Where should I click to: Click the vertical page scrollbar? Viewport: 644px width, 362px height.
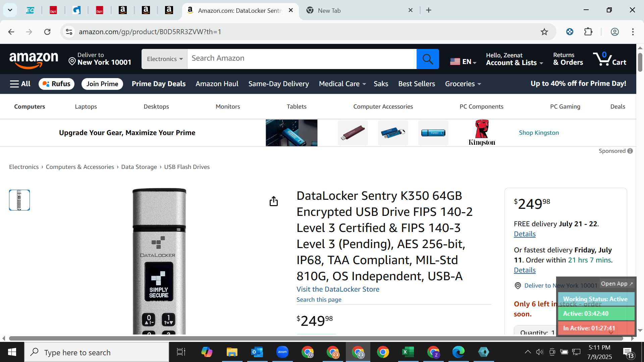[640, 62]
